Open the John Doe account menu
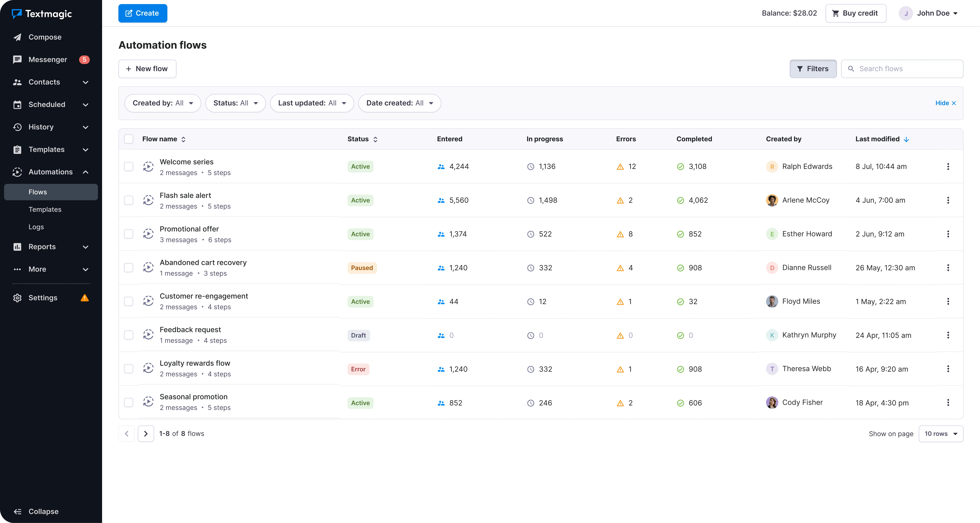Screen dimensions: 980x523 pyautogui.click(x=928, y=13)
